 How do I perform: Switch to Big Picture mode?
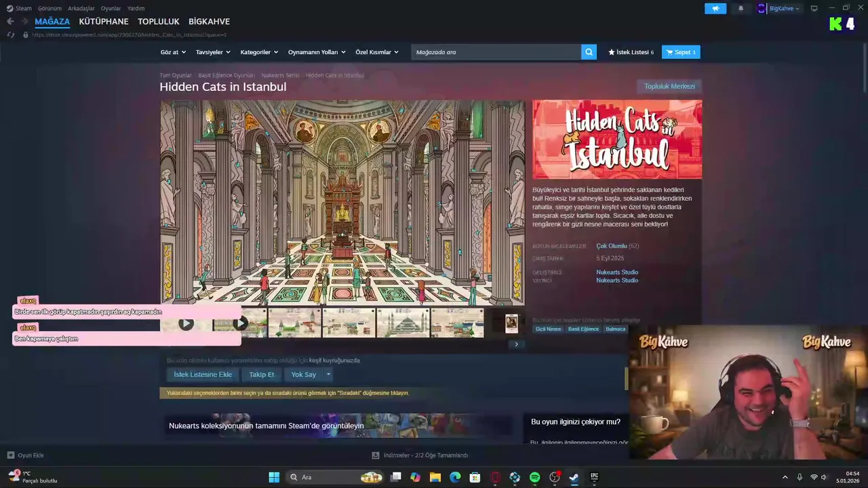tap(814, 8)
